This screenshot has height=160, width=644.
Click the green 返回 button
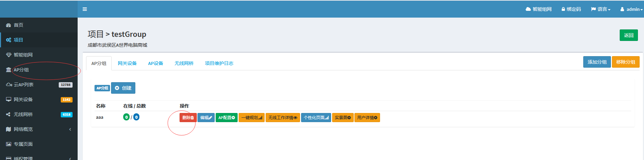[x=628, y=35]
